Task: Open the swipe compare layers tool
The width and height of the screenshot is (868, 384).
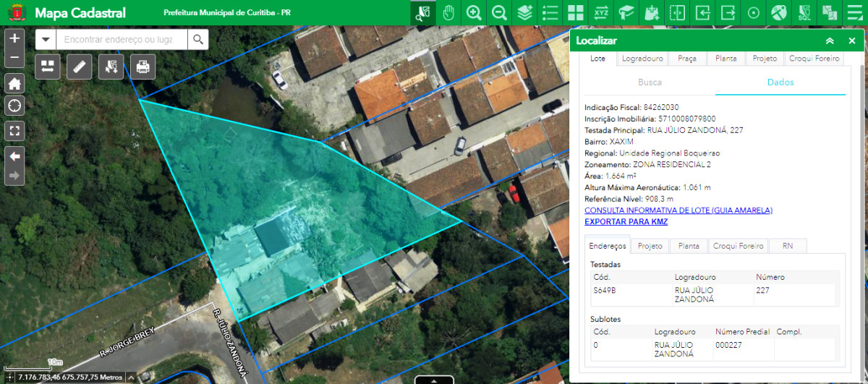Action: click(x=677, y=12)
